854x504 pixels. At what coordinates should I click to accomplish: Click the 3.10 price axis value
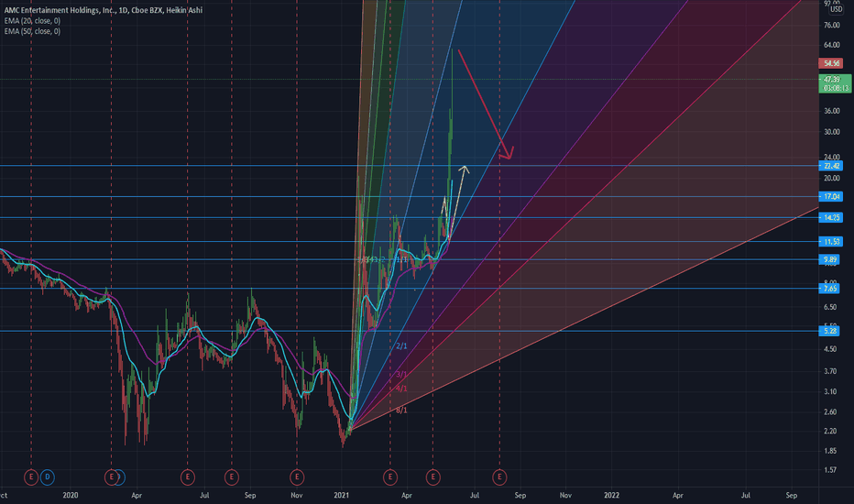(x=830, y=392)
